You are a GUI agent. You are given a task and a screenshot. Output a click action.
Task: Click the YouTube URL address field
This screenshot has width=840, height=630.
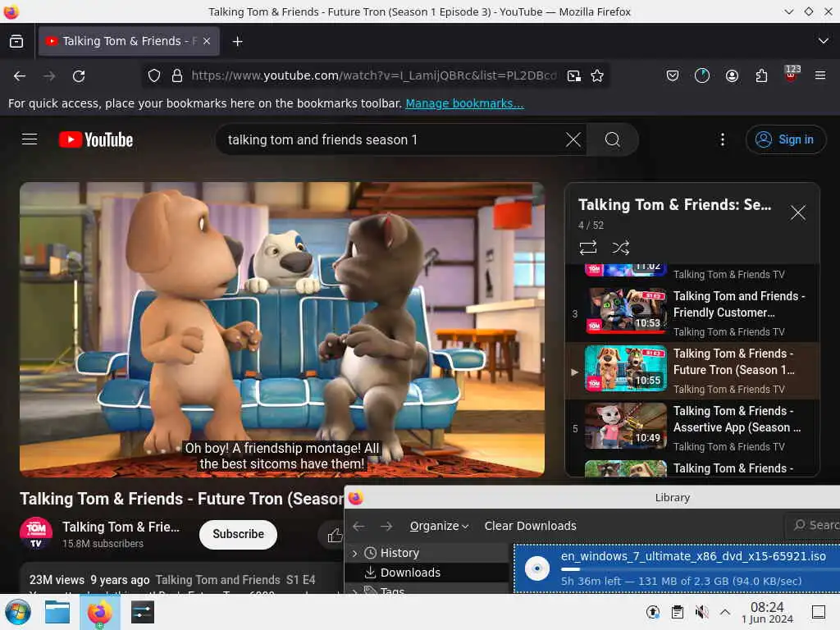373,76
